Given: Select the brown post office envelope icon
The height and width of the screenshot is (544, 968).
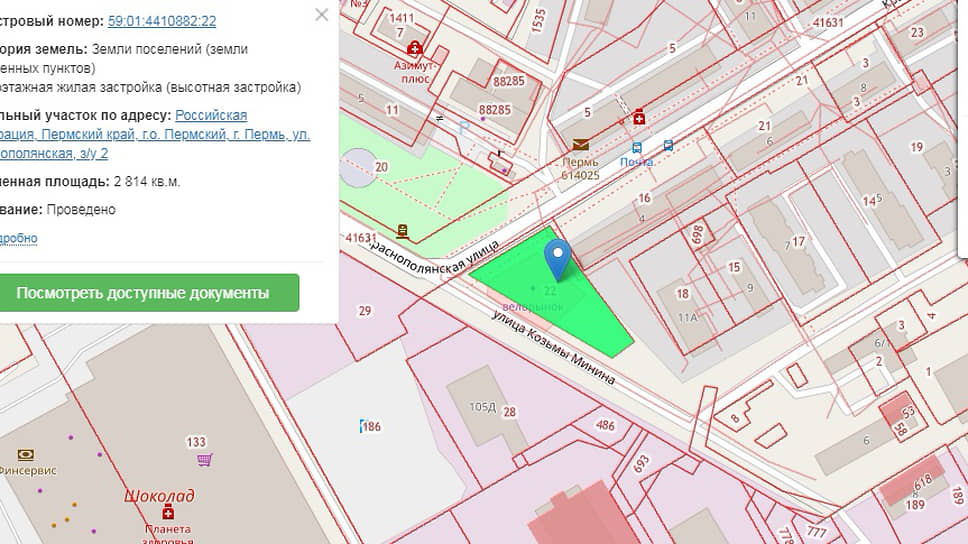Looking at the screenshot, I should point(581,145).
